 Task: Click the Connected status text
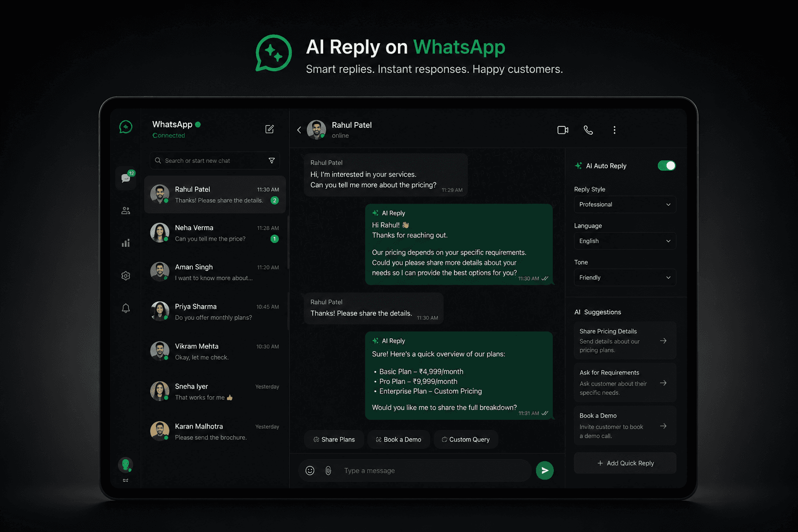[169, 136]
